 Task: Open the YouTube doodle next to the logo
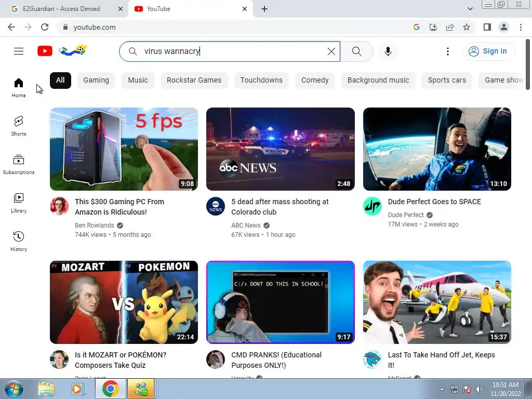pos(73,50)
